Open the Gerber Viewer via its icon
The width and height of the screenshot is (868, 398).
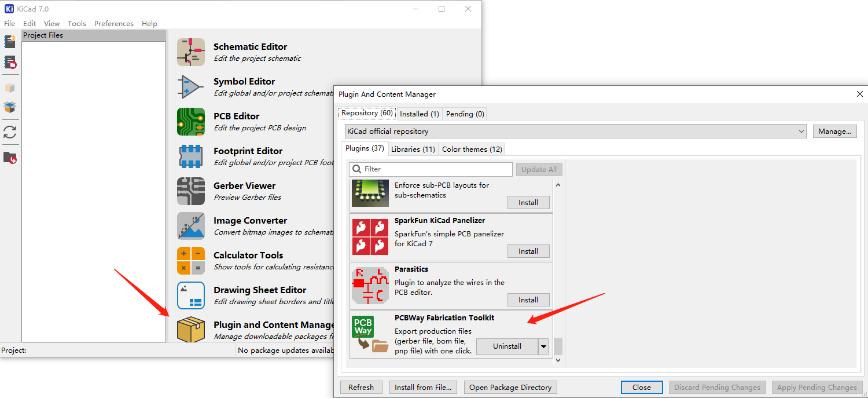[191, 191]
